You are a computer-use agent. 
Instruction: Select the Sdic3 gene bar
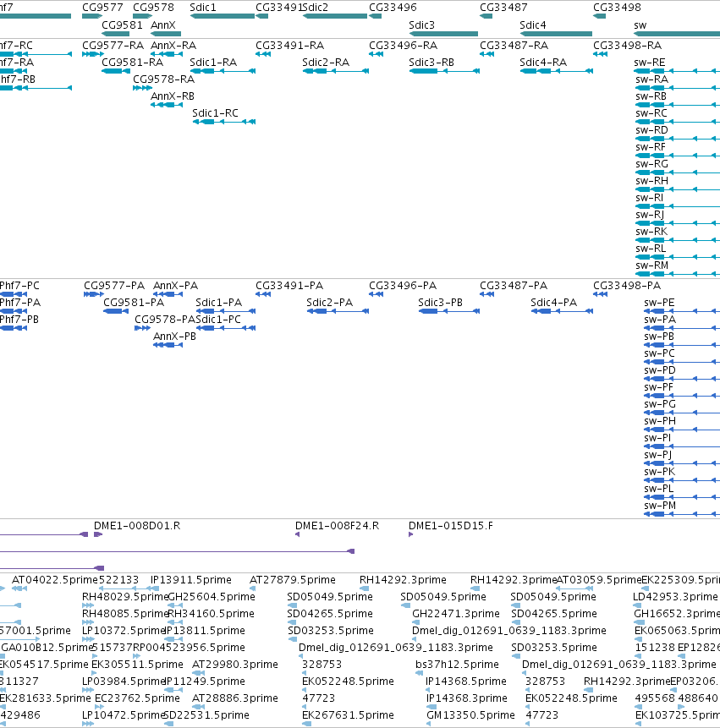443,34
